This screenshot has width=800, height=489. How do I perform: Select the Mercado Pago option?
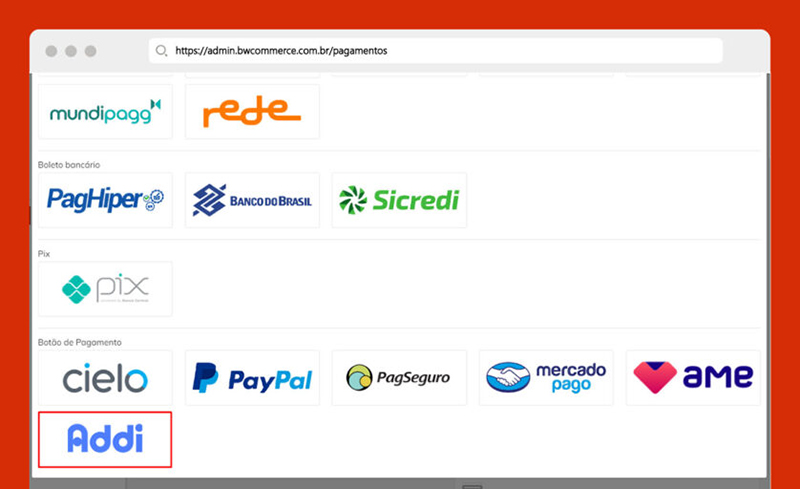pos(546,378)
